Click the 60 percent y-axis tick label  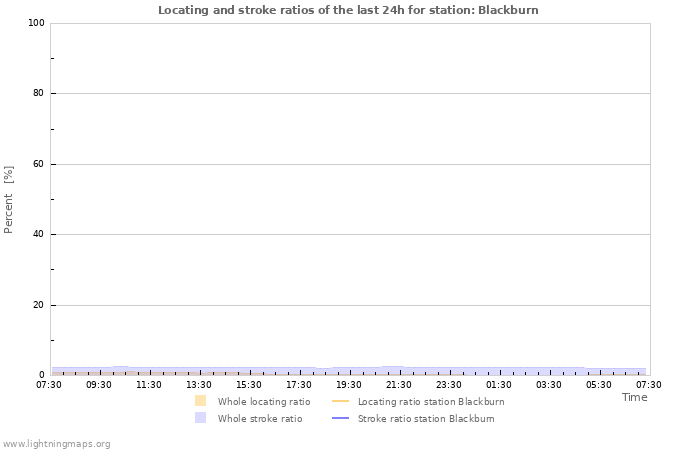pos(38,164)
